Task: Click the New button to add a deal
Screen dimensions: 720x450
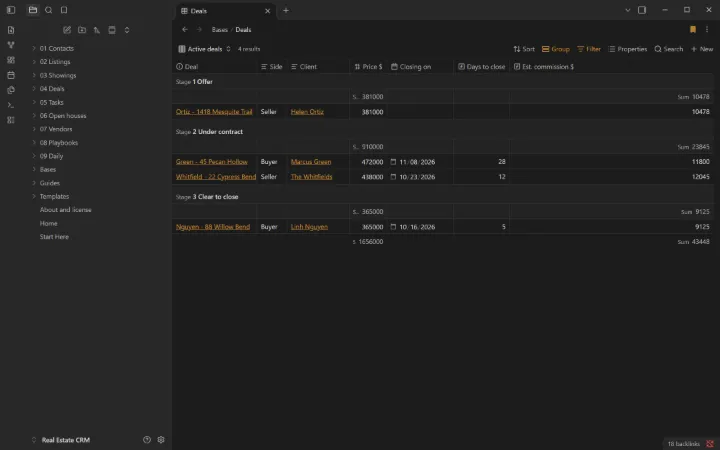Action: [702, 49]
